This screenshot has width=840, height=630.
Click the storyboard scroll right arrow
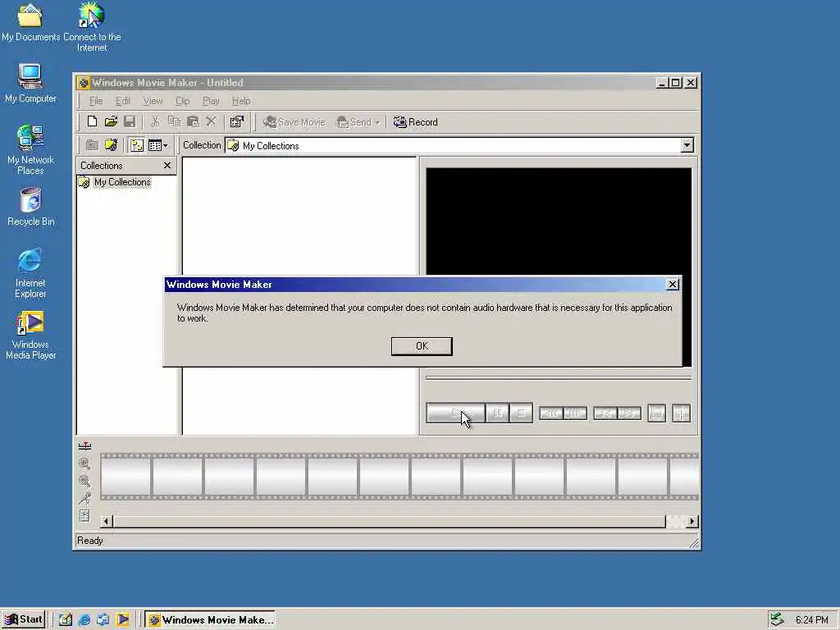tap(692, 521)
